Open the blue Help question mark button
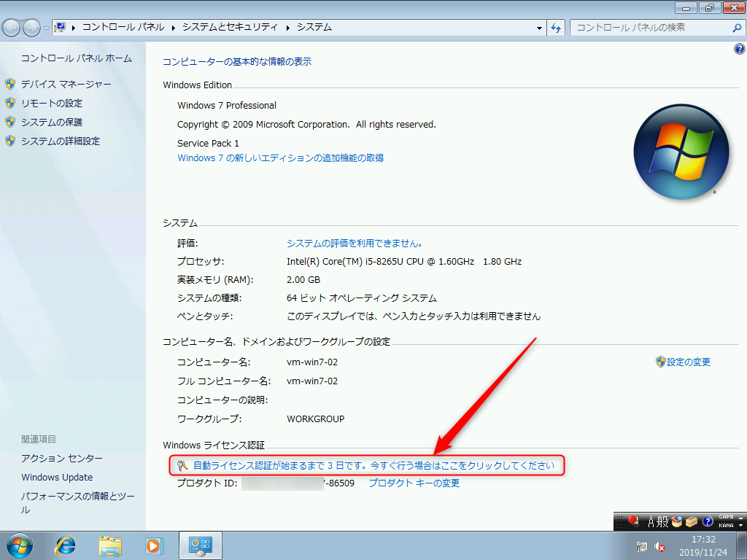747x560 pixels. [740, 49]
